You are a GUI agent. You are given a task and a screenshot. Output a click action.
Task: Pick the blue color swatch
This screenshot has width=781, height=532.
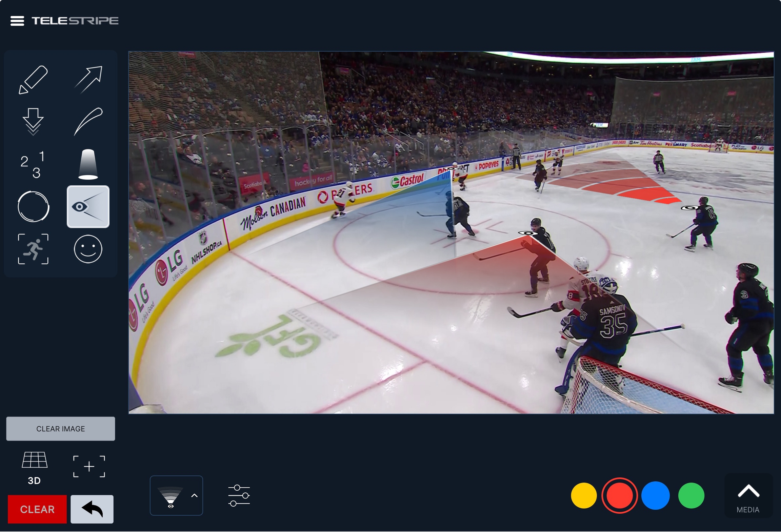click(x=656, y=496)
